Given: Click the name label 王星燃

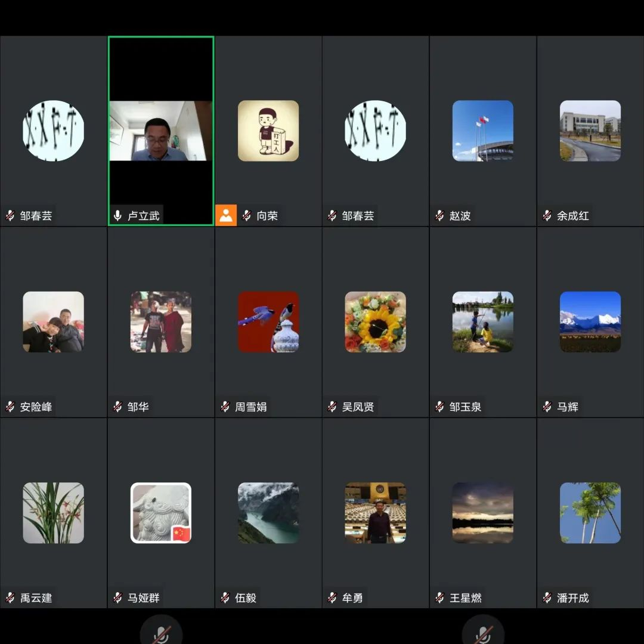Looking at the screenshot, I should click(465, 597).
